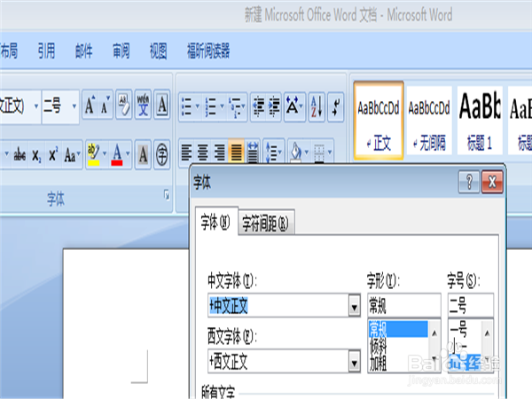Select 常规 in the 字形 list
Screen dimensions: 532x399
tap(398, 329)
